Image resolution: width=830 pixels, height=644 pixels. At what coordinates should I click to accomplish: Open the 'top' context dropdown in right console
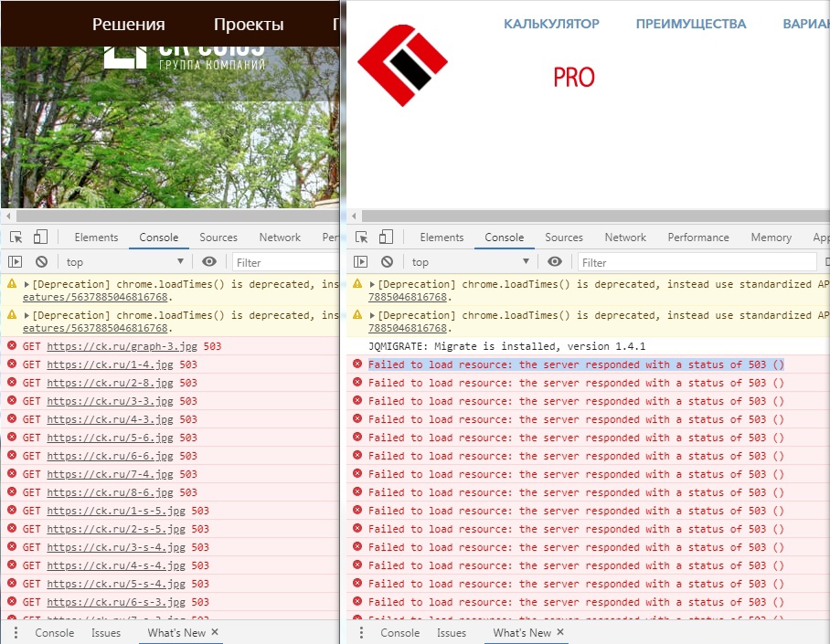tap(469, 262)
